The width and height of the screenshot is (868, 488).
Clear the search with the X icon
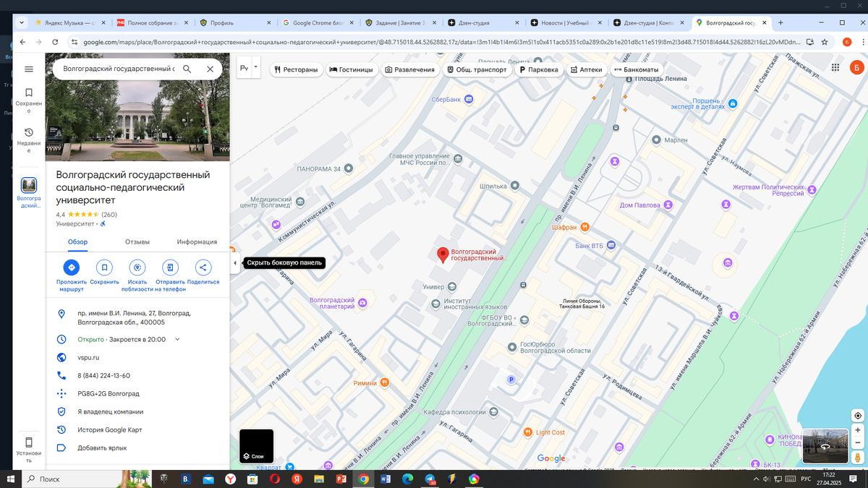click(x=210, y=69)
